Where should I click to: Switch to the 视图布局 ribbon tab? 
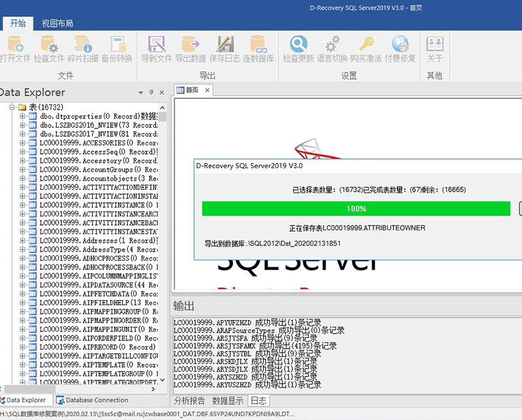[x=57, y=23]
